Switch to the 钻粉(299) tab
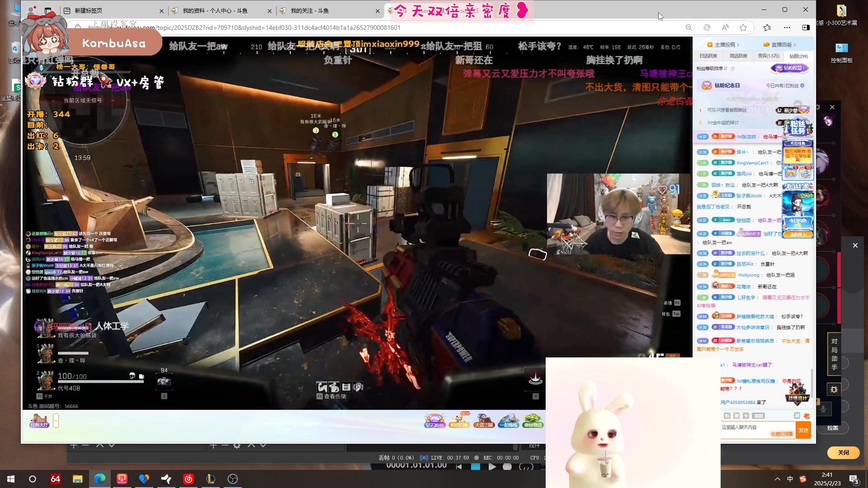 pos(799,56)
